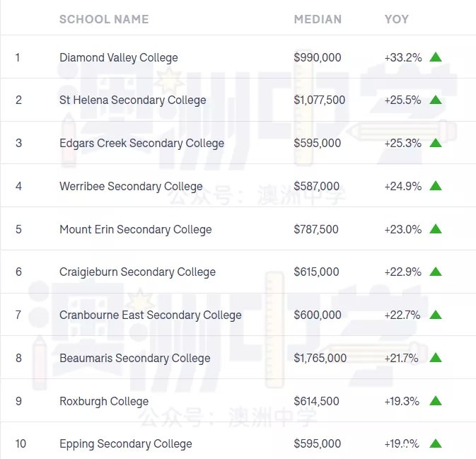Click Beaumaris Secondary College median $1,765,000
The image size is (476, 459).
click(x=320, y=358)
